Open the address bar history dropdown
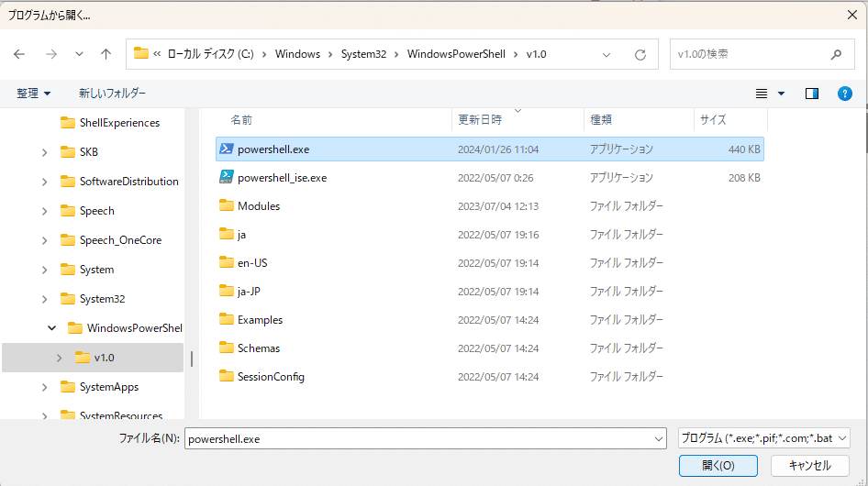Screen dimensions: 868x486 [606, 55]
